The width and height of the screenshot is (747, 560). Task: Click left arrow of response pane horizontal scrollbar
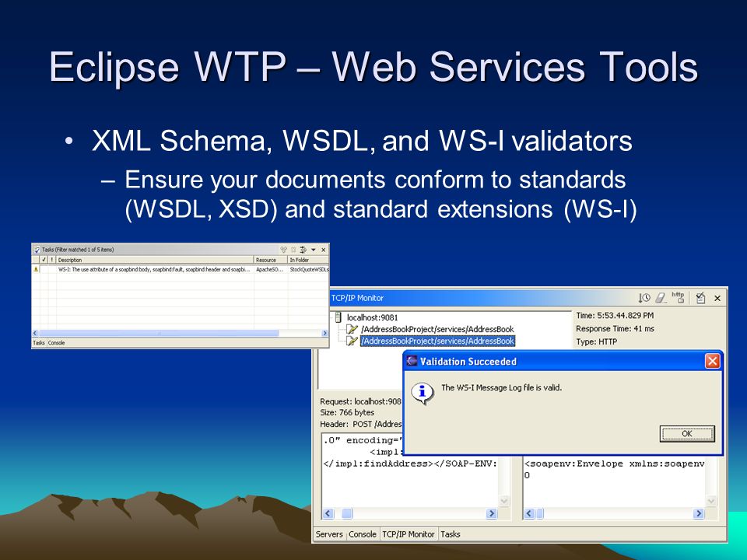tap(529, 513)
